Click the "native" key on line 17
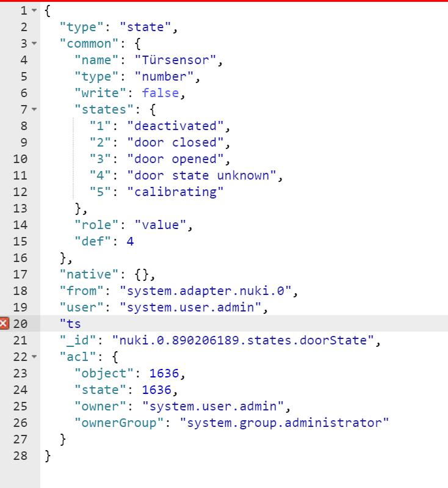Screen dimensions: 448x488 click(89, 274)
